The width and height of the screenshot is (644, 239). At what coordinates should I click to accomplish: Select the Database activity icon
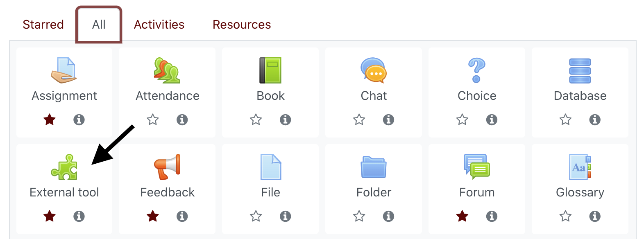580,70
